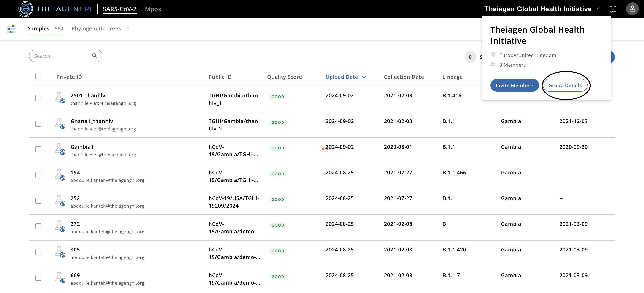Click the Theiagen logo icon

26,9
